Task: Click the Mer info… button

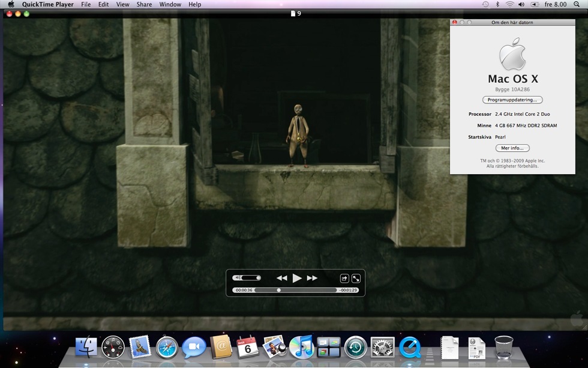Action: [x=512, y=148]
